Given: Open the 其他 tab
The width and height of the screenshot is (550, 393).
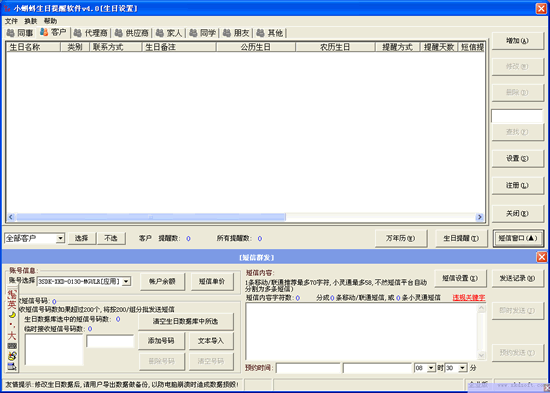Looking at the screenshot, I should pos(269,33).
